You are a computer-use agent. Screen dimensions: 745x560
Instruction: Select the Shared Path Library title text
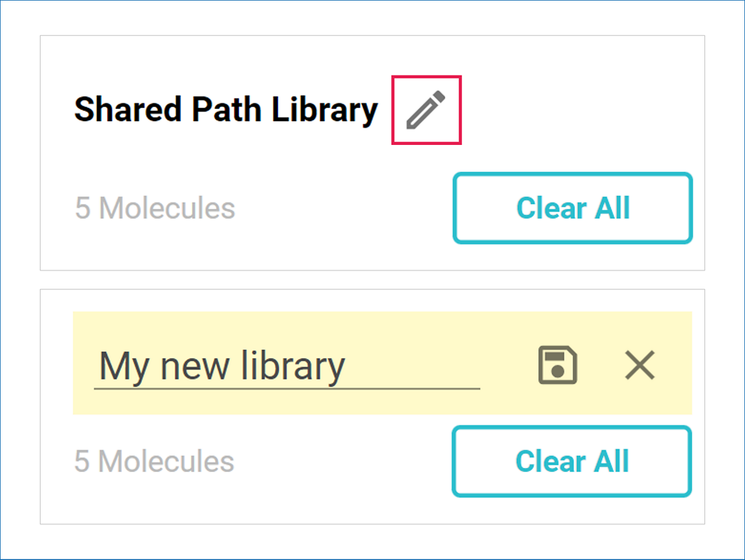[226, 109]
